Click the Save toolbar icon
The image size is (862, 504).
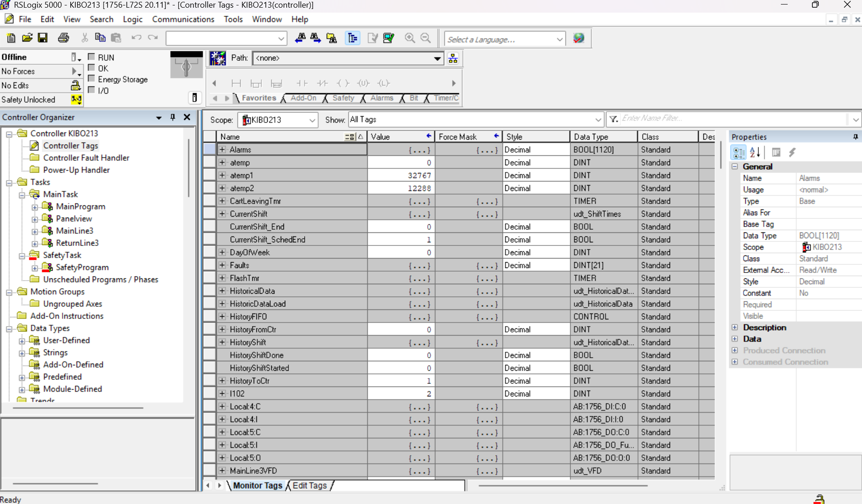pyautogui.click(x=43, y=38)
